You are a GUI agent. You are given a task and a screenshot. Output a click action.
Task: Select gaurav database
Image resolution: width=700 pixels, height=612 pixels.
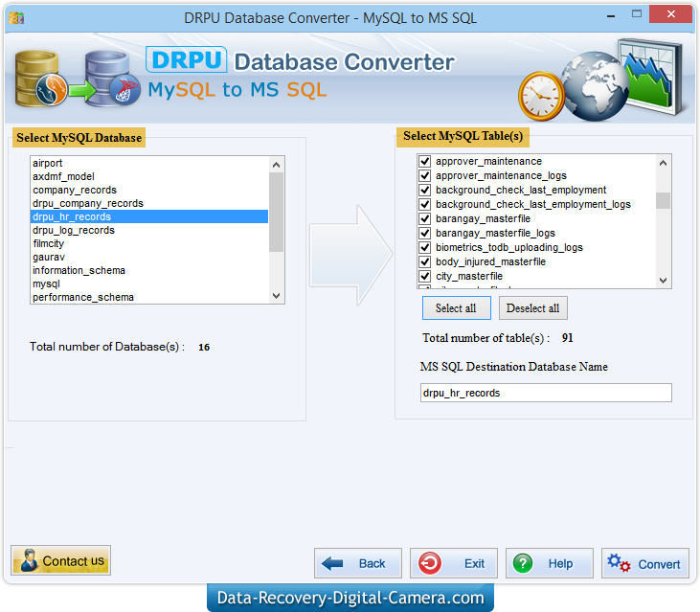(x=149, y=257)
